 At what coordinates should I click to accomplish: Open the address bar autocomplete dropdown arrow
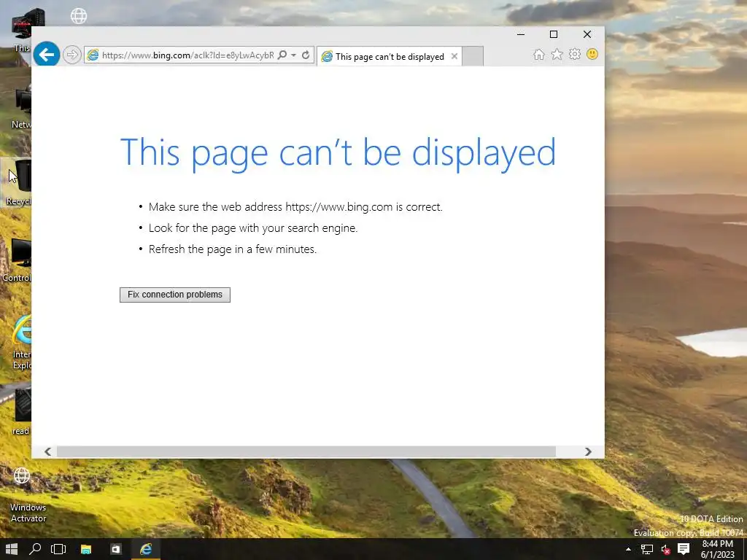tap(293, 55)
